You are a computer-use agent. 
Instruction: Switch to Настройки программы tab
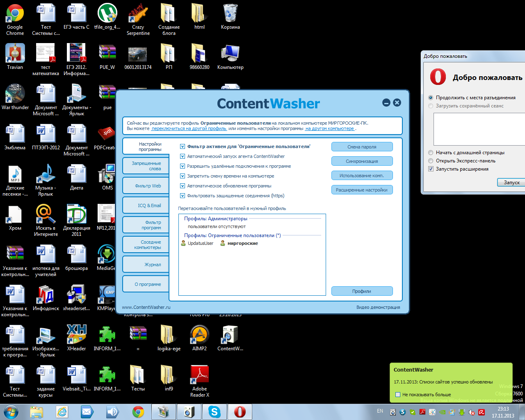pos(146,147)
